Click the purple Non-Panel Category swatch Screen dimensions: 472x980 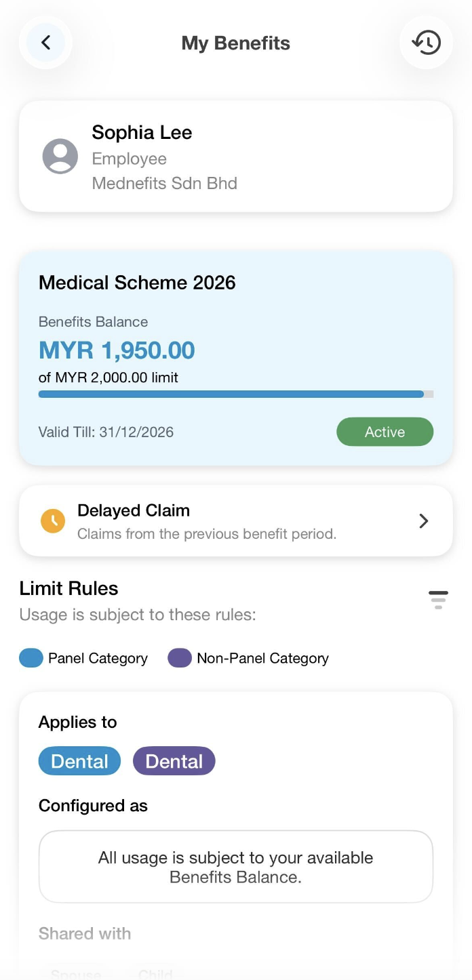[x=180, y=658]
